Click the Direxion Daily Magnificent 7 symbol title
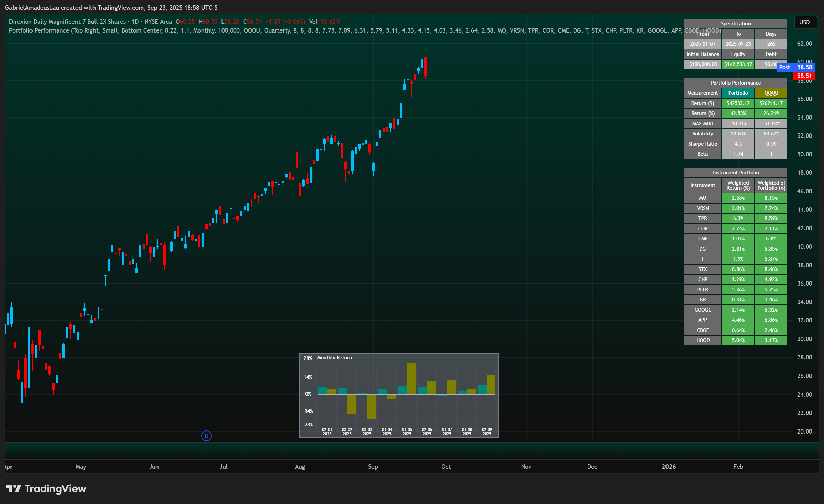 pos(67,22)
